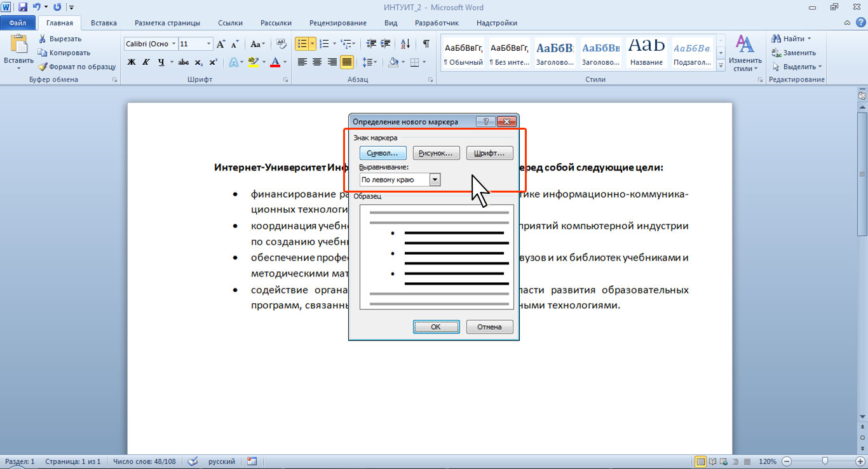
Task: Clear formatting with the eraser icon
Action: tap(280, 44)
